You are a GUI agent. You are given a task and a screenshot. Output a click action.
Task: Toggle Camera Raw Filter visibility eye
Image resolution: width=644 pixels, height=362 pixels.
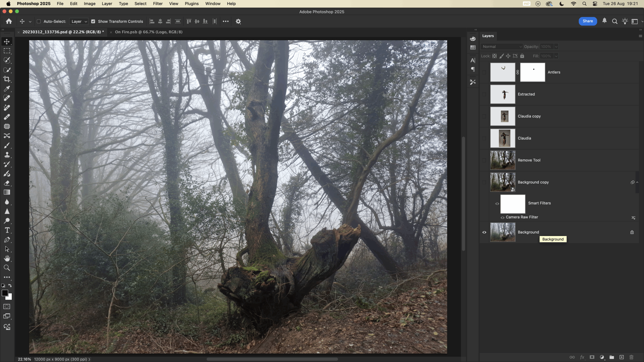(502, 217)
